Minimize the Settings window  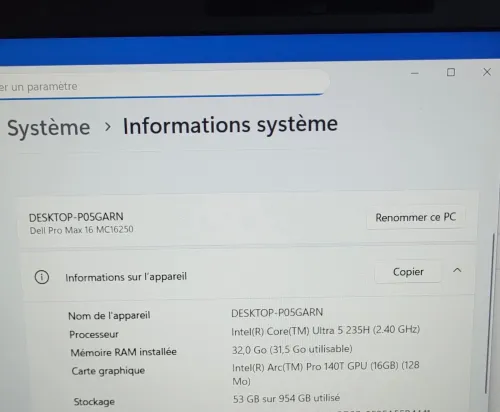coord(415,73)
